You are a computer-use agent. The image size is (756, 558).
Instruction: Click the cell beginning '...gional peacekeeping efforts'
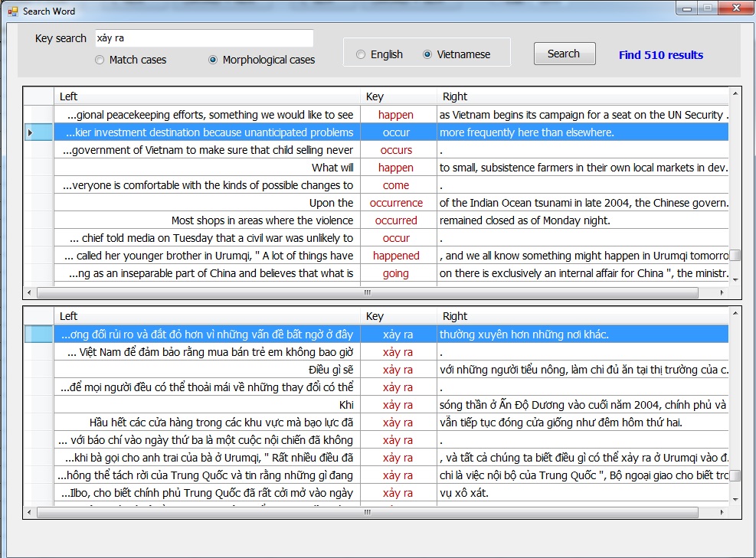click(207, 115)
